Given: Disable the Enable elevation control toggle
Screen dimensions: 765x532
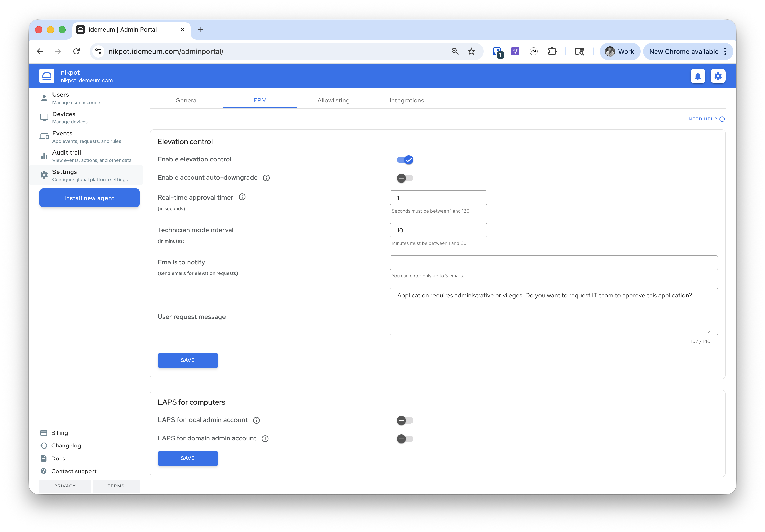Looking at the screenshot, I should point(405,160).
